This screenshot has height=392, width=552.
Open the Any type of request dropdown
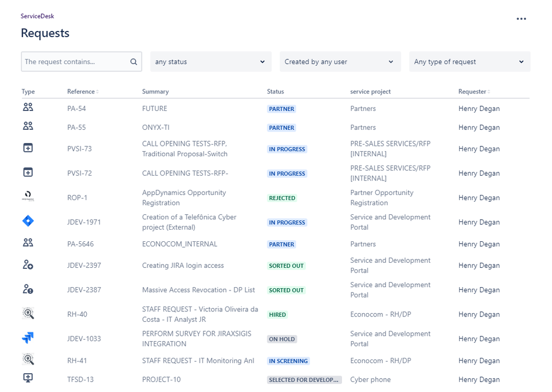click(x=470, y=62)
